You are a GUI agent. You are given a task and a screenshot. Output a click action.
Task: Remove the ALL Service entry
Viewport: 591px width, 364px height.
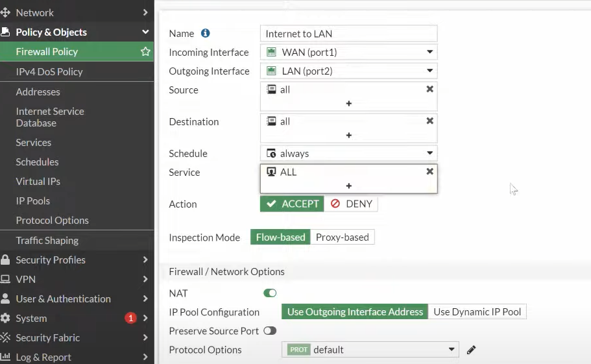click(429, 171)
